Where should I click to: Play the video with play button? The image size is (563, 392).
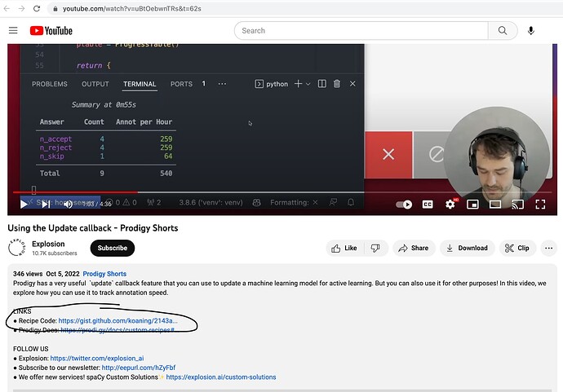click(24, 204)
